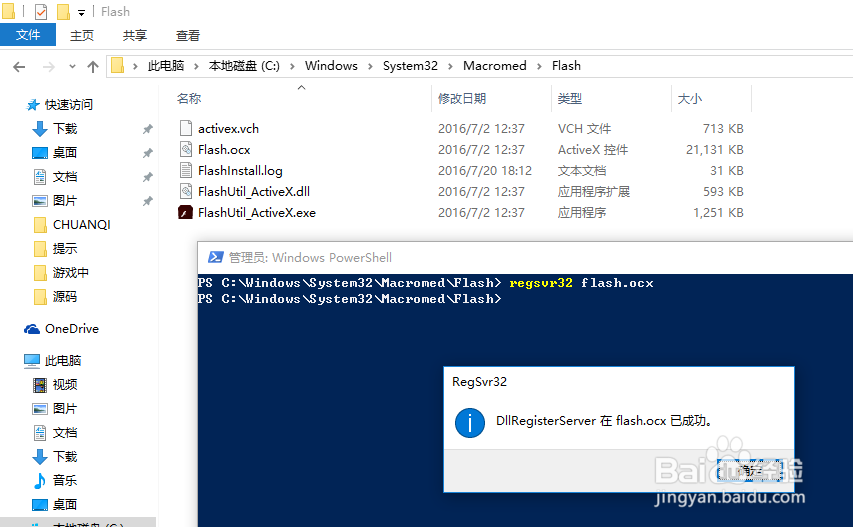Click the properties icon in quick access toolbar
Viewport: 853px width, 527px height.
point(41,11)
